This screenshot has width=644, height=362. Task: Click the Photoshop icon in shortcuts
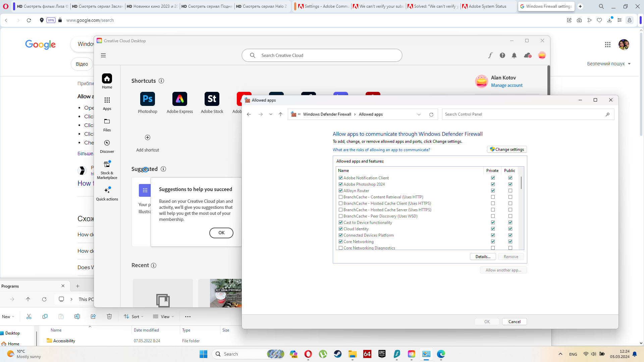(147, 98)
